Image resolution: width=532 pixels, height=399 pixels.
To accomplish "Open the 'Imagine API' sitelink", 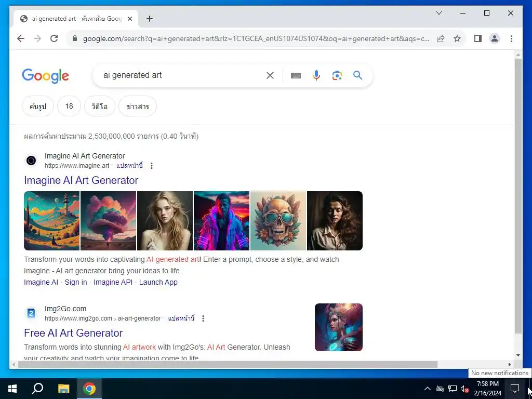I will (113, 282).
